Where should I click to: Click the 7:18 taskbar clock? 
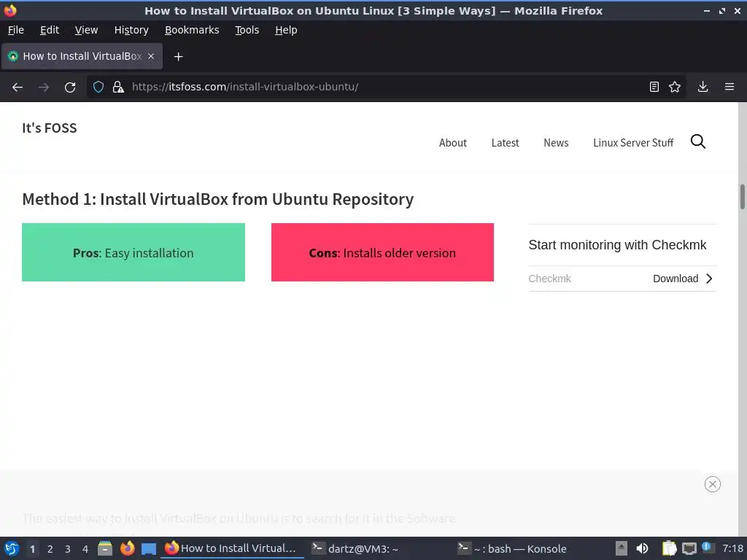coord(732,548)
